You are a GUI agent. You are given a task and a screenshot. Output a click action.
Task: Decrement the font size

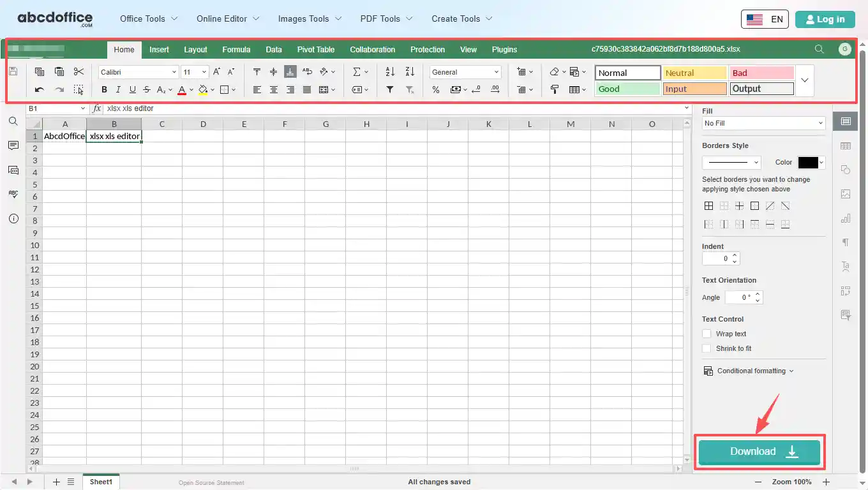tap(231, 72)
